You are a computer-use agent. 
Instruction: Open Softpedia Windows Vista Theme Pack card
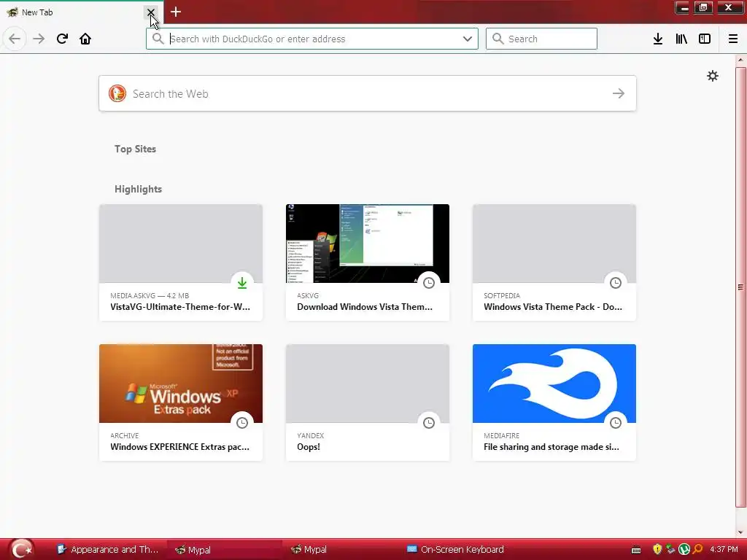pyautogui.click(x=554, y=262)
